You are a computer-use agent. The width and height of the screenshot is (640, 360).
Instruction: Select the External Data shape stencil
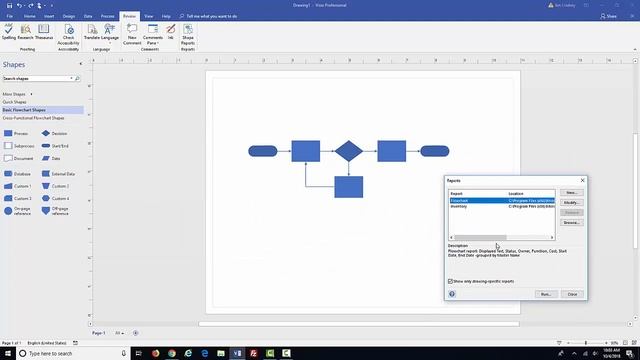(x=58, y=174)
